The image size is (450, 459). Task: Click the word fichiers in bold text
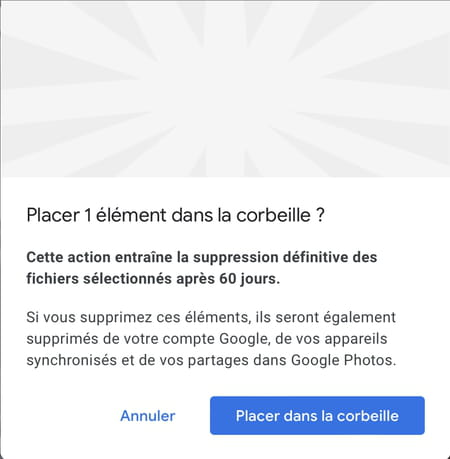click(52, 279)
